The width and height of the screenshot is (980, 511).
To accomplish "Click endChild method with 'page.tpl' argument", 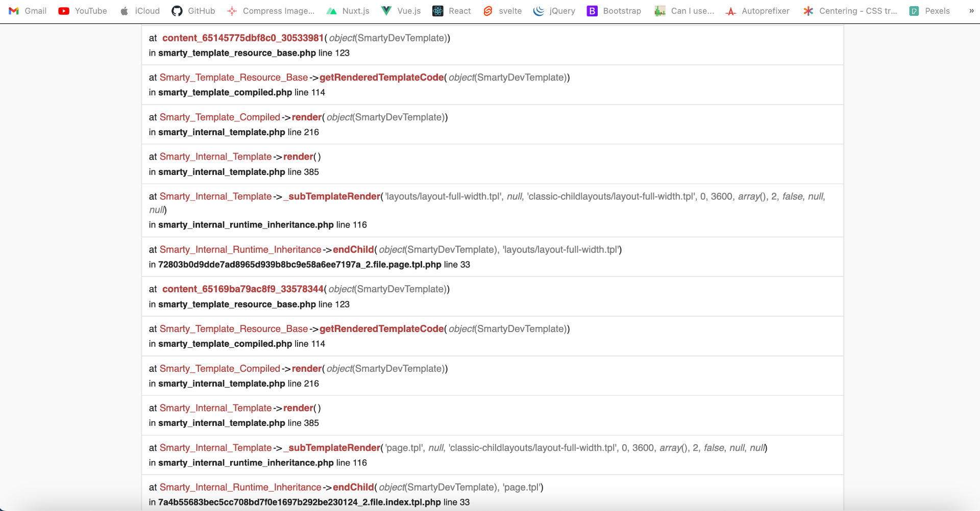I will [x=353, y=488].
